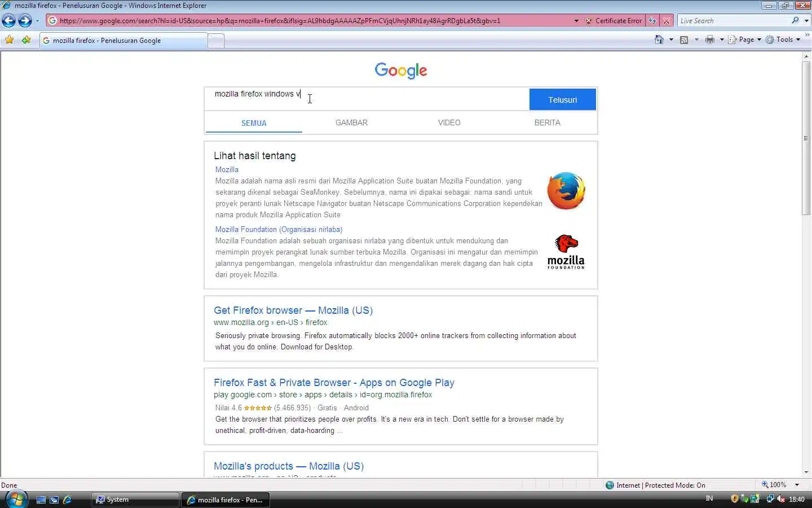812x508 pixels.
Task: Expand the address bar history dropdown
Action: (x=576, y=21)
